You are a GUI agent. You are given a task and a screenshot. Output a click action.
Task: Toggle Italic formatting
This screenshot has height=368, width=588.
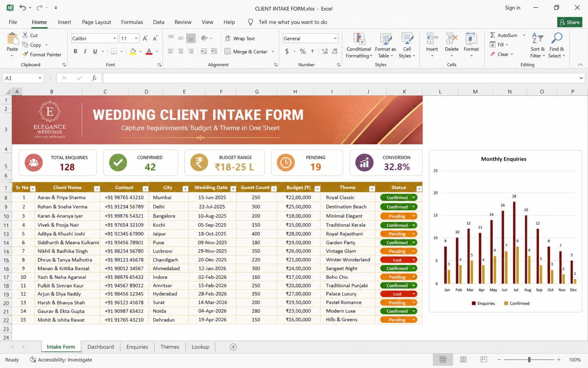coord(85,51)
